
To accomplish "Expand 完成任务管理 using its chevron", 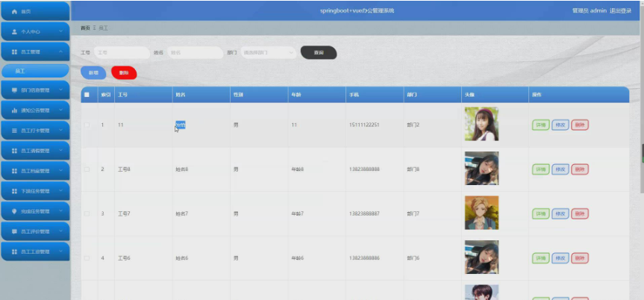I will coord(60,211).
